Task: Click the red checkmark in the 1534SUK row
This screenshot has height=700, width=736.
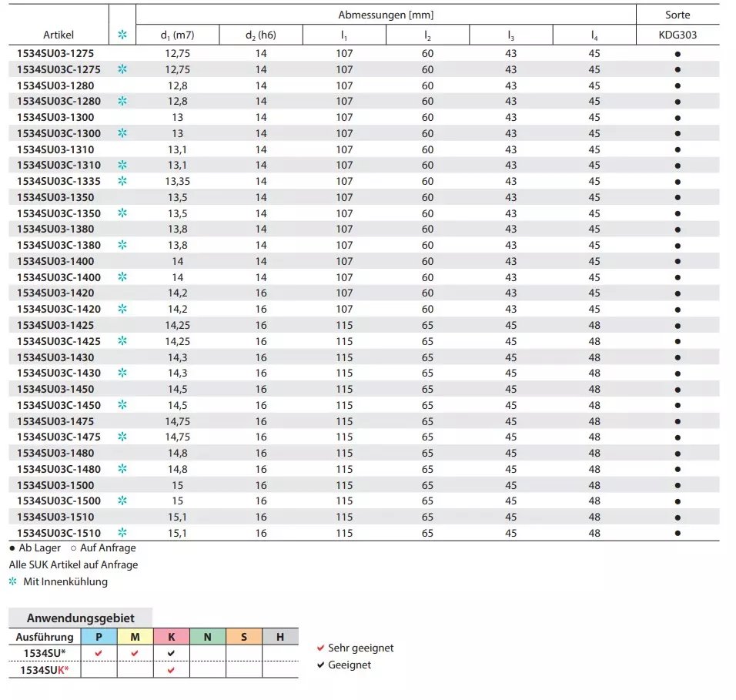Action: point(171,670)
